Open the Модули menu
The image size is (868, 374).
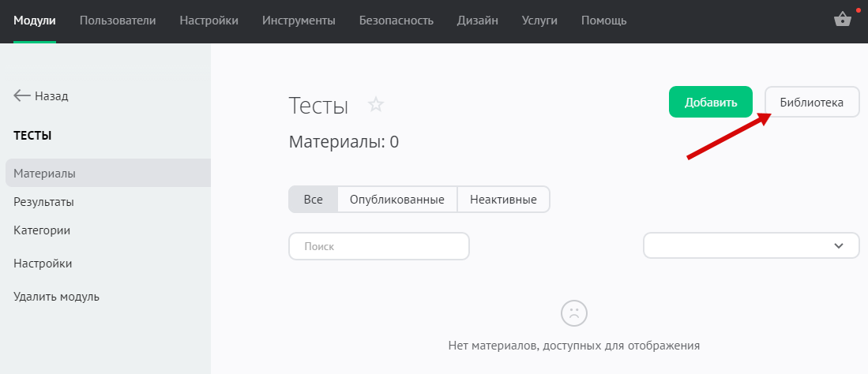click(35, 21)
